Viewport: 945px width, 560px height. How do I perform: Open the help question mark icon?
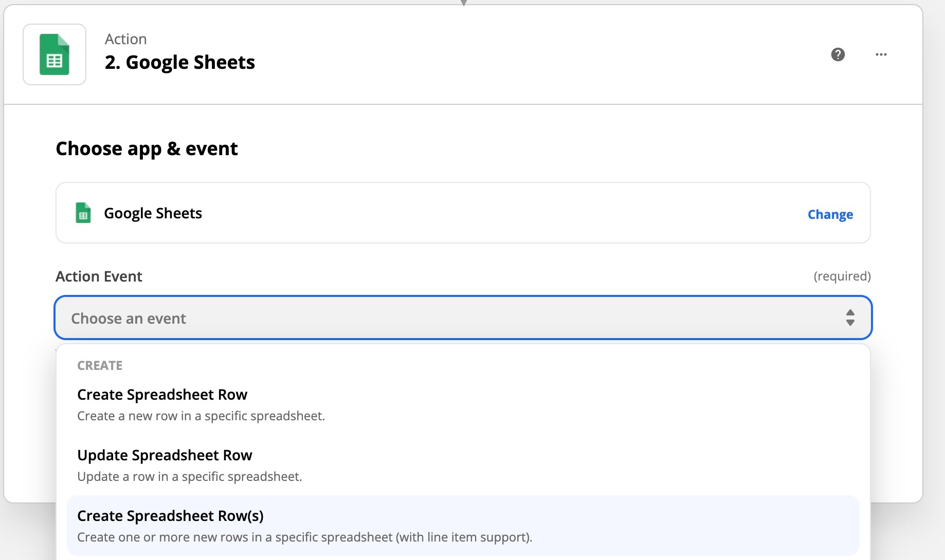838,54
